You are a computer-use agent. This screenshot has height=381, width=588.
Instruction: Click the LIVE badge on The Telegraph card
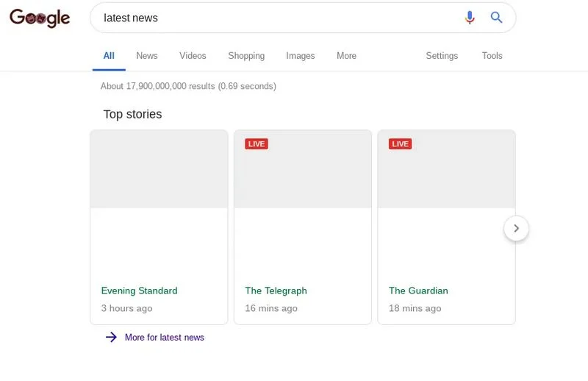click(x=257, y=144)
